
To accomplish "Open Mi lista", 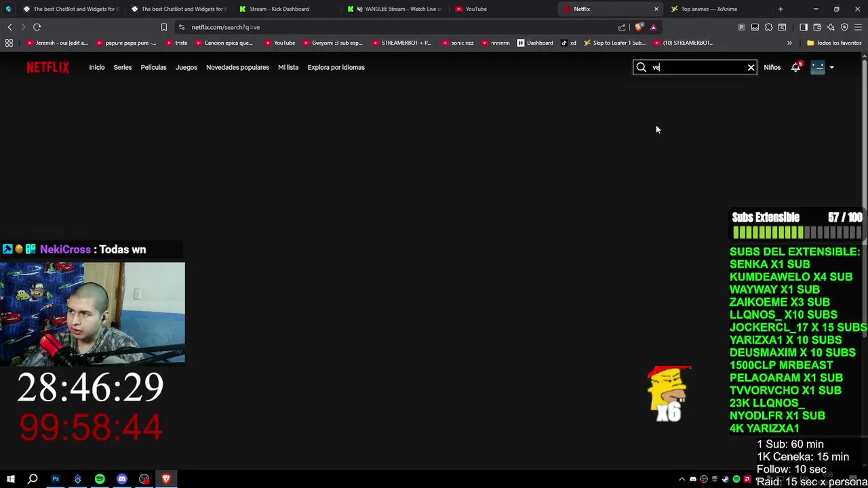I will (x=288, y=67).
